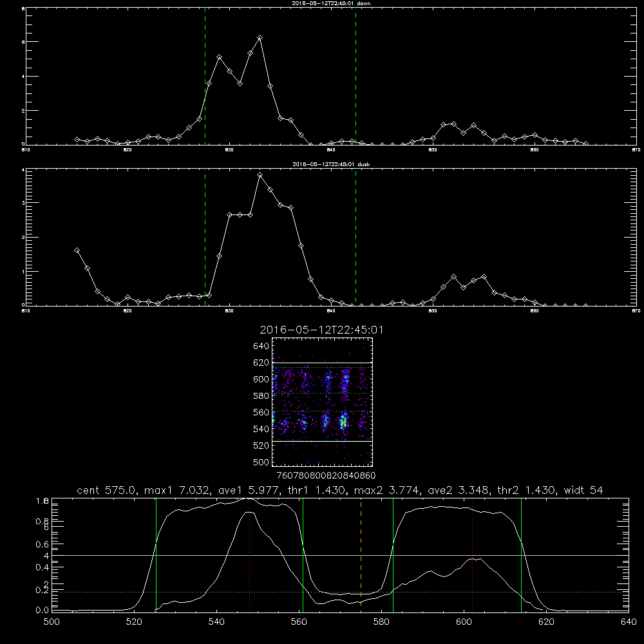Click y-axis label 560 on image panel
Screen dimensions: 644x644
pos(261,412)
